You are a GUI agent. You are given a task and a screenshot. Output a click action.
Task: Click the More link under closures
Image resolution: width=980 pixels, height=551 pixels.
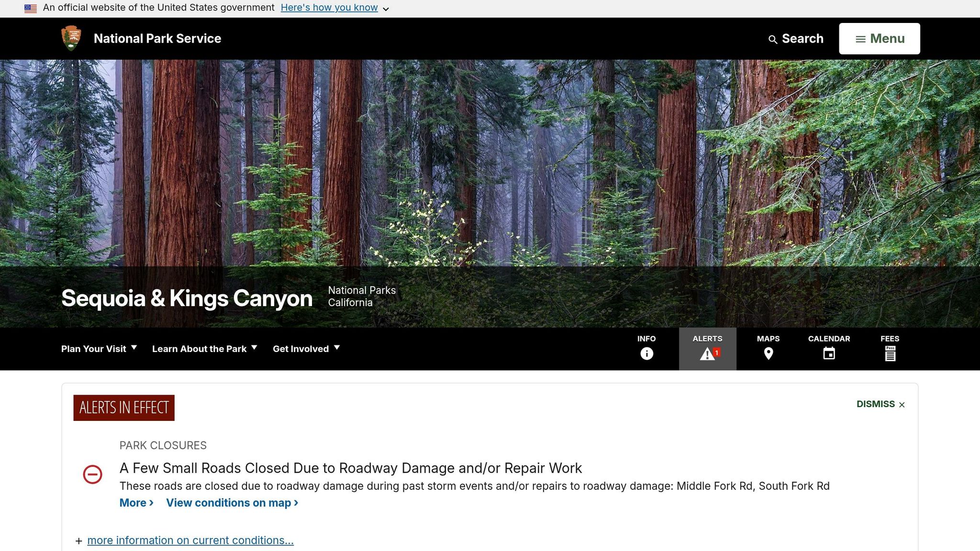click(x=136, y=503)
